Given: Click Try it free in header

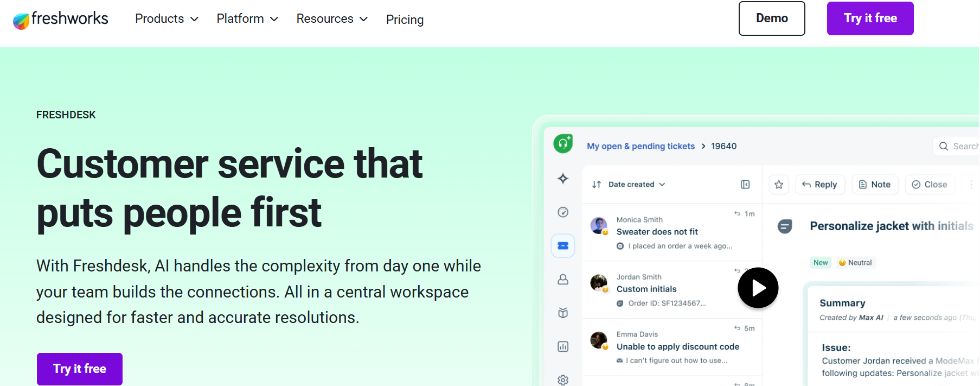Looking at the screenshot, I should [x=870, y=18].
